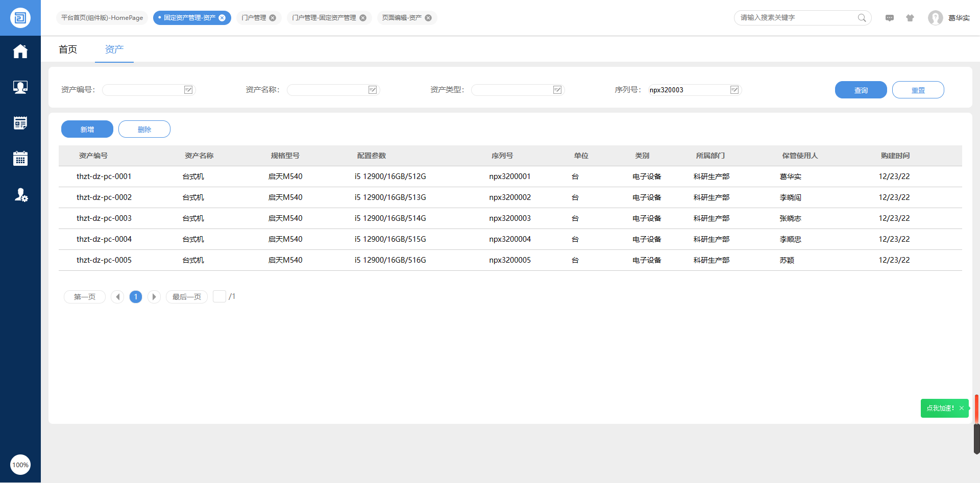Close the 页面编辑-资产 tab
The image size is (980, 483).
pos(428,18)
